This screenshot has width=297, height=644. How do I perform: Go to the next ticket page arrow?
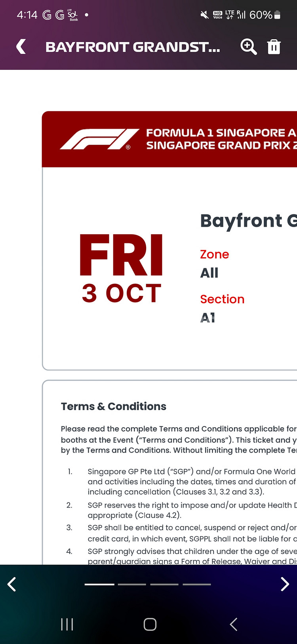[284, 584]
